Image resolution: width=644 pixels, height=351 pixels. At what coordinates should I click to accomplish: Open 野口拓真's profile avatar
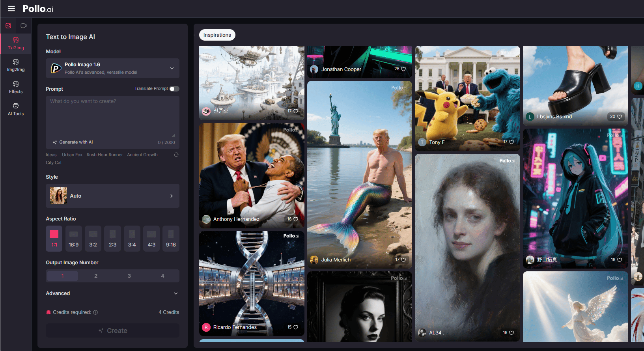click(530, 260)
